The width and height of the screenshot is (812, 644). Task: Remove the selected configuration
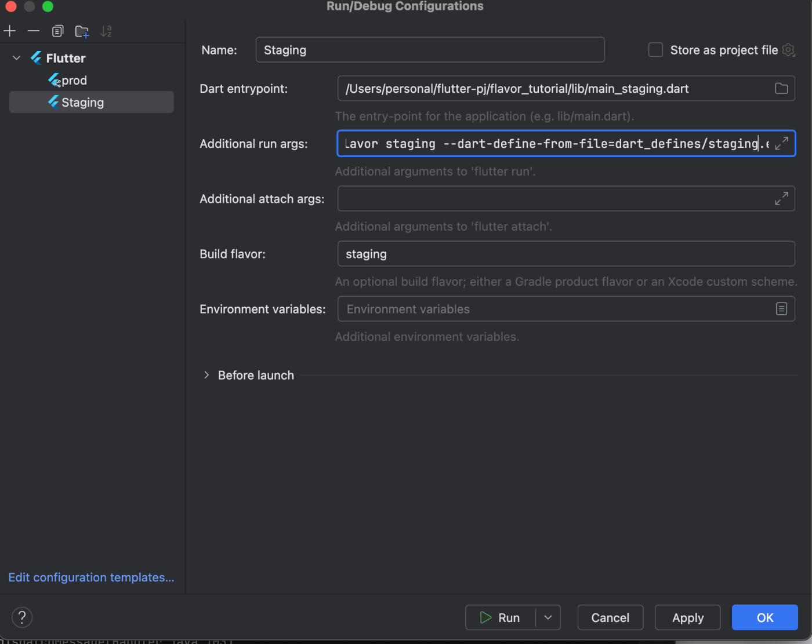pyautogui.click(x=34, y=31)
